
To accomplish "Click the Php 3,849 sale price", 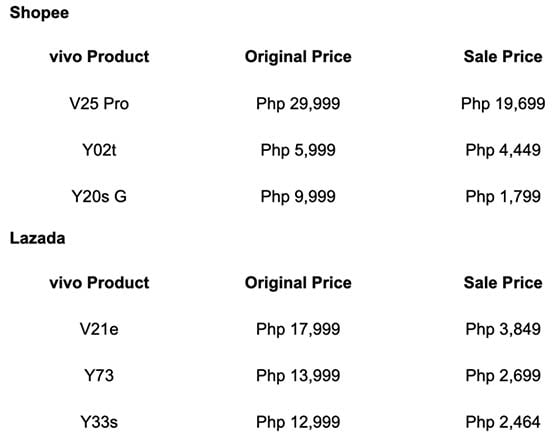I will coord(503,330).
